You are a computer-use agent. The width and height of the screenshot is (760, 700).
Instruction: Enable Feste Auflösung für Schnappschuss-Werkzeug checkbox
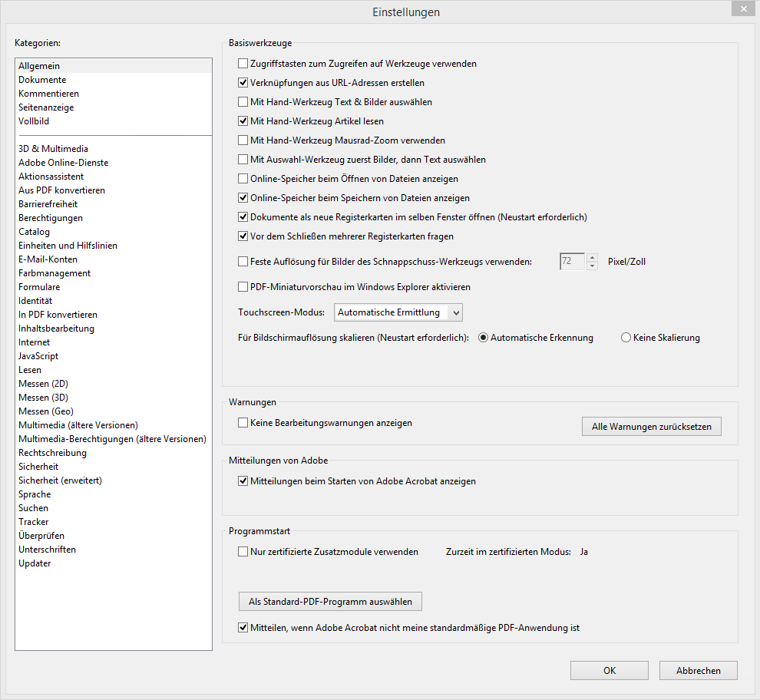click(x=243, y=262)
